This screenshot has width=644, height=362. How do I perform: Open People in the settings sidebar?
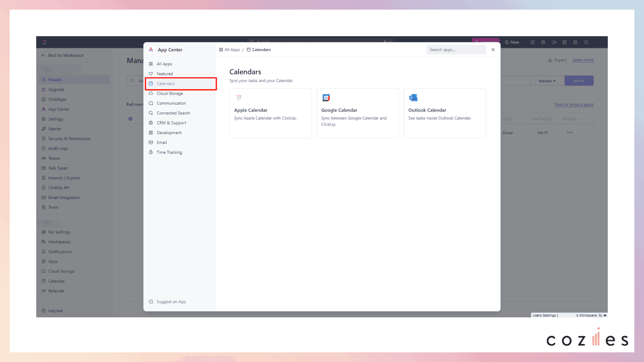74,80
